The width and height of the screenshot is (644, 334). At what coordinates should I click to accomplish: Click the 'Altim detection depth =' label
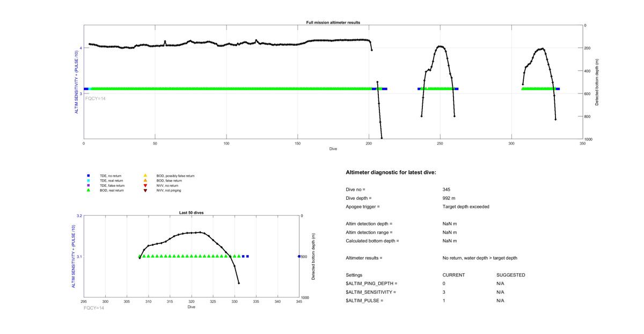369,224
